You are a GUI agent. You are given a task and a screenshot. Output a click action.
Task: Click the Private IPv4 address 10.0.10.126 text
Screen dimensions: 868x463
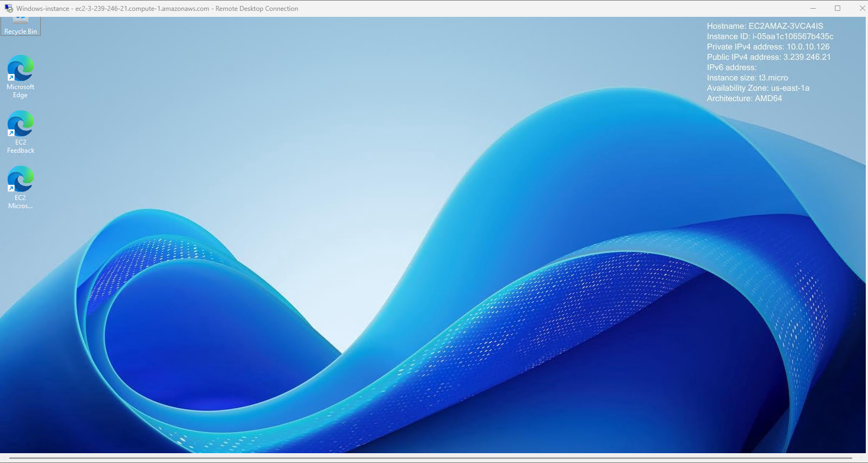pos(768,47)
